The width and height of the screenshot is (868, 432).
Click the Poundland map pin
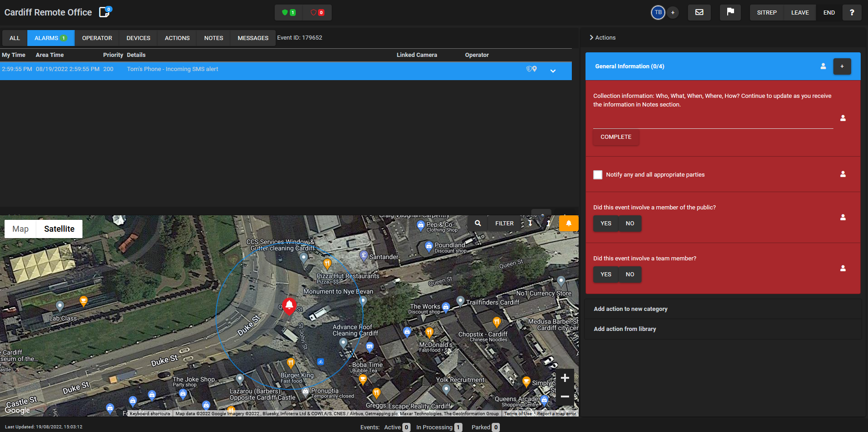point(429,246)
